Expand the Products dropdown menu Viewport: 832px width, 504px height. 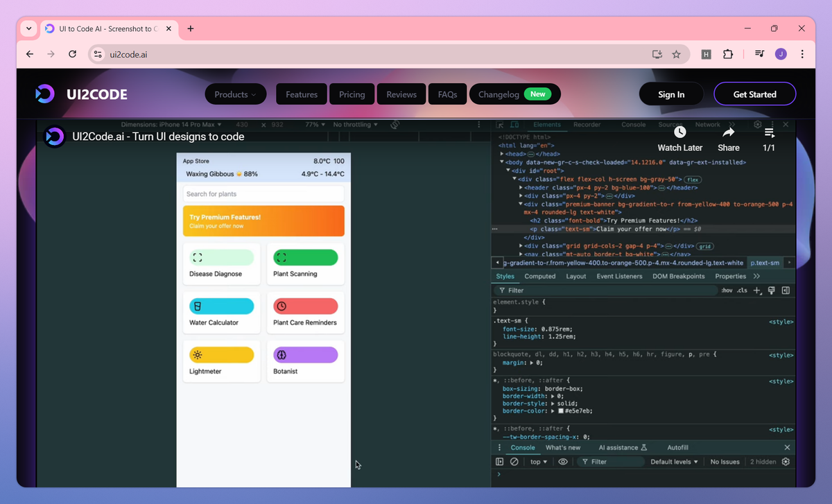click(x=235, y=94)
